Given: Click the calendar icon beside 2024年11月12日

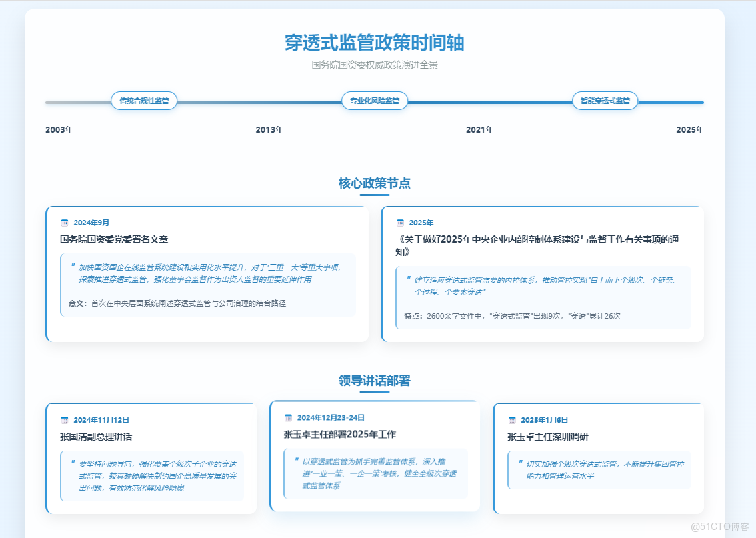Looking at the screenshot, I should pyautogui.click(x=65, y=420).
